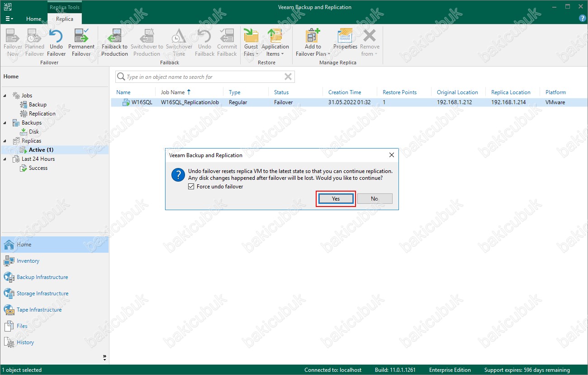Select Replication under Jobs
Image resolution: width=588 pixels, height=375 pixels.
(x=42, y=114)
